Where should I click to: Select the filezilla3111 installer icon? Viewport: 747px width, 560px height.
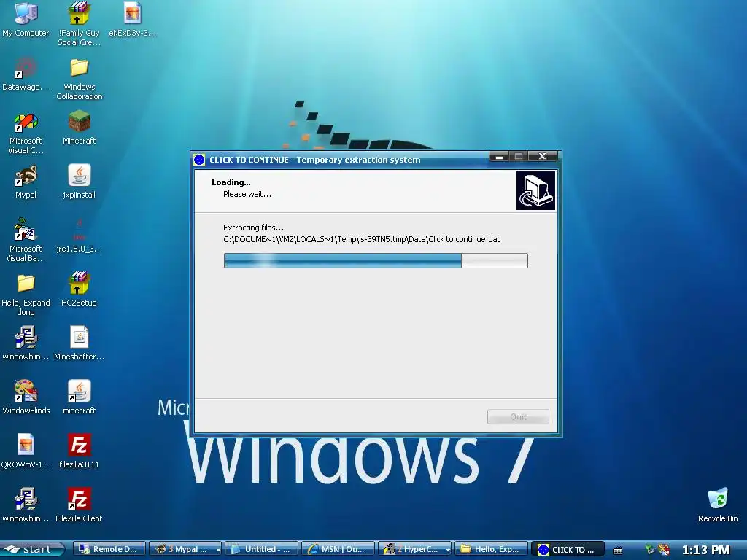click(x=79, y=445)
